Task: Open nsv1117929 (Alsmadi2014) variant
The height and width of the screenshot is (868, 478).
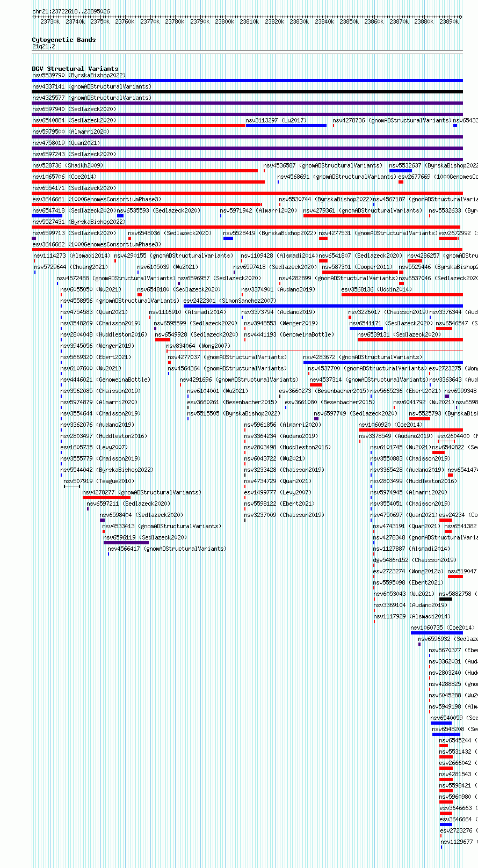Action: (412, 616)
